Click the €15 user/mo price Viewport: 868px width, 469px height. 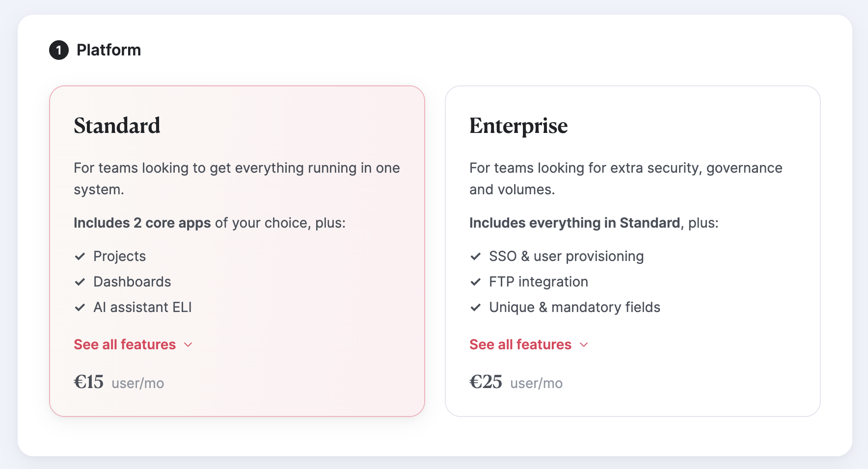119,382
